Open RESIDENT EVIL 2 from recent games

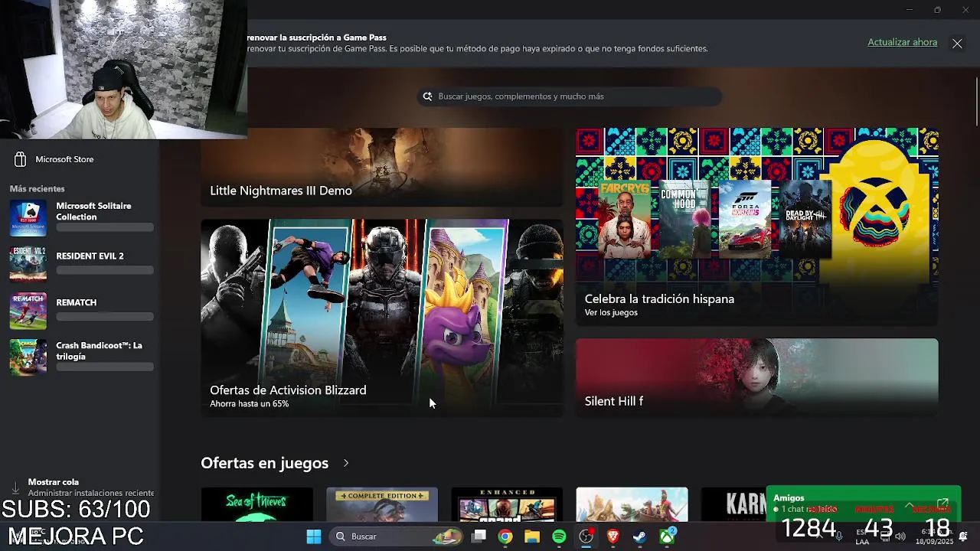pos(80,264)
